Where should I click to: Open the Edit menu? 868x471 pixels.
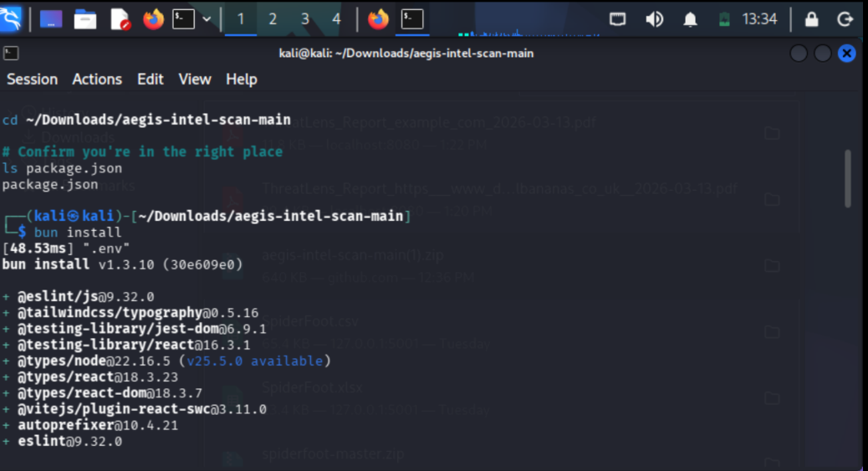pos(150,79)
